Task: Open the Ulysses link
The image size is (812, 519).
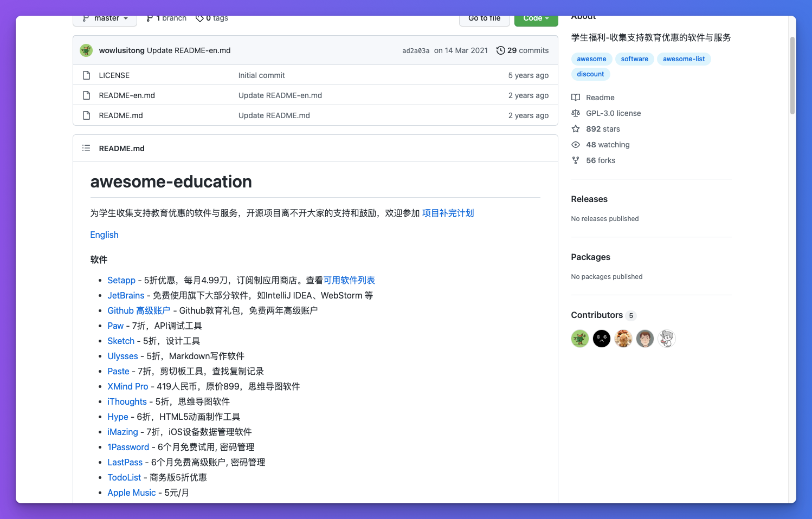Action: pyautogui.click(x=123, y=356)
